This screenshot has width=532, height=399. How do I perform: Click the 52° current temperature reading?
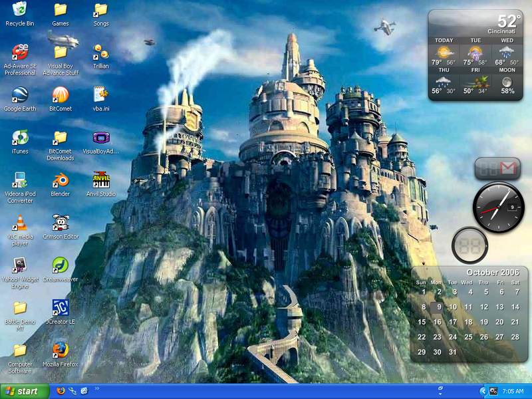click(509, 21)
